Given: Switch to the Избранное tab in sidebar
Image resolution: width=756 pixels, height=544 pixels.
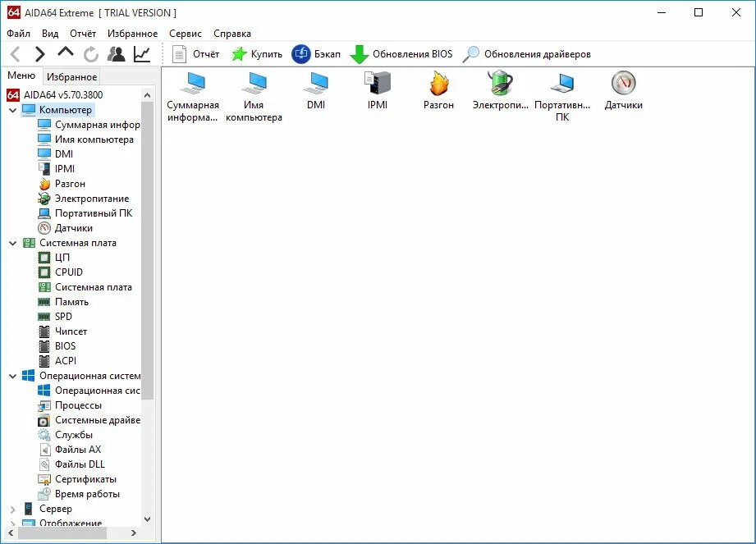Looking at the screenshot, I should coord(71,76).
